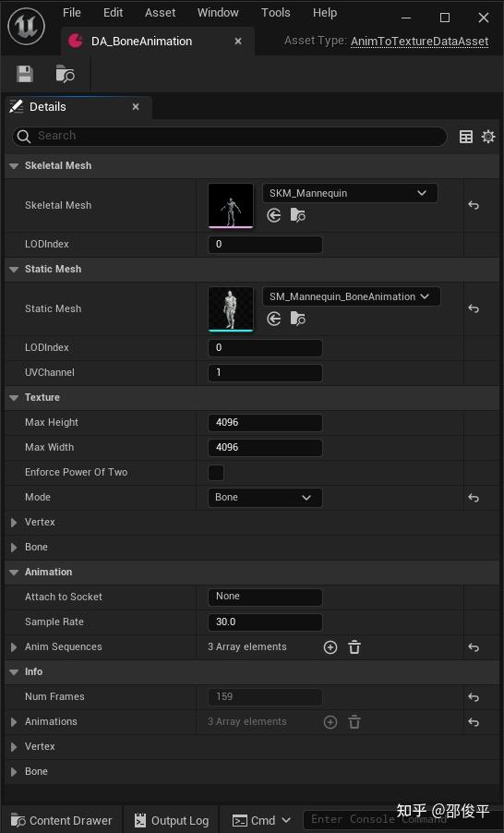Image resolution: width=504 pixels, height=833 pixels.
Task: Open the SKM_Mannequin asset dropdown
Action: coord(350,193)
